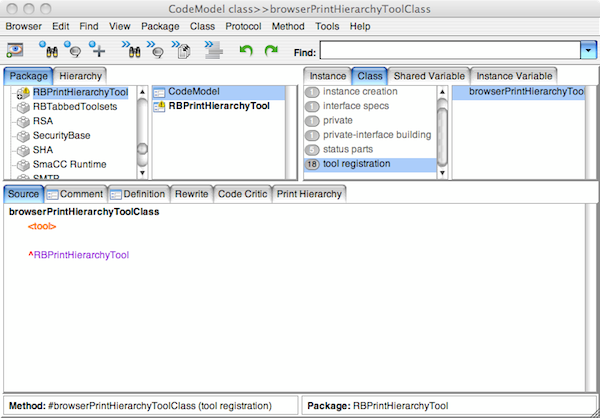Select RBPrintHierarchyTool in package list
This screenshot has height=418, width=600.
tap(80, 92)
